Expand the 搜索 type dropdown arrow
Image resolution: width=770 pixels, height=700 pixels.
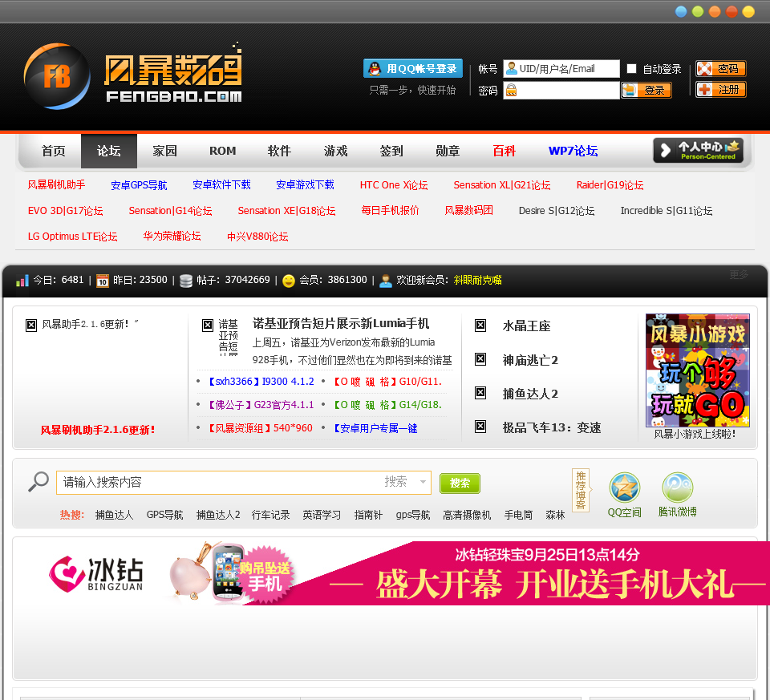tap(423, 482)
